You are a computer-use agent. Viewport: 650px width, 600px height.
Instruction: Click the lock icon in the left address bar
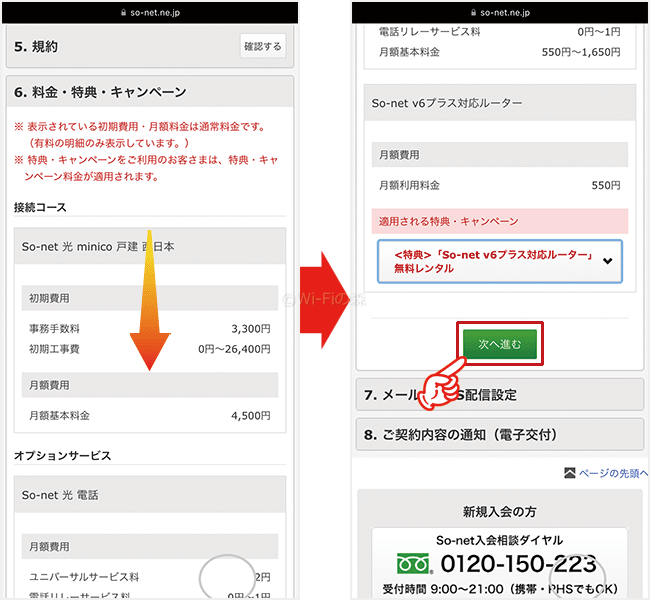pos(123,12)
